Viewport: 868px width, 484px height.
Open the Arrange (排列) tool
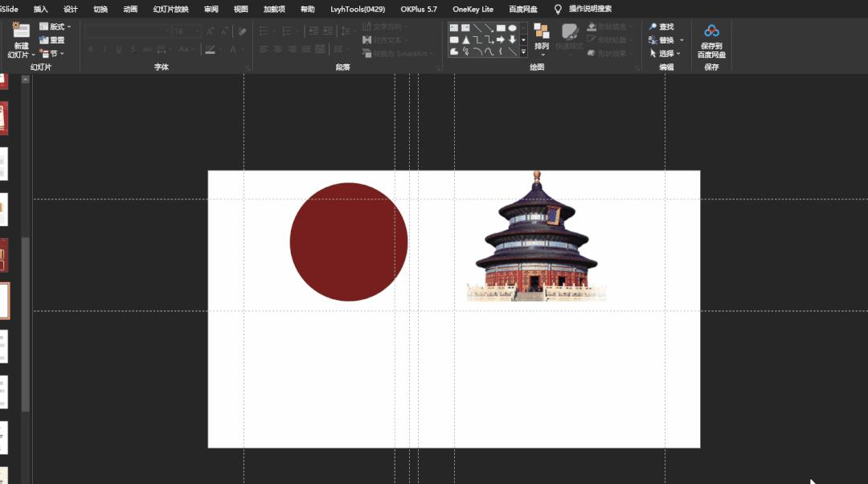[540, 39]
